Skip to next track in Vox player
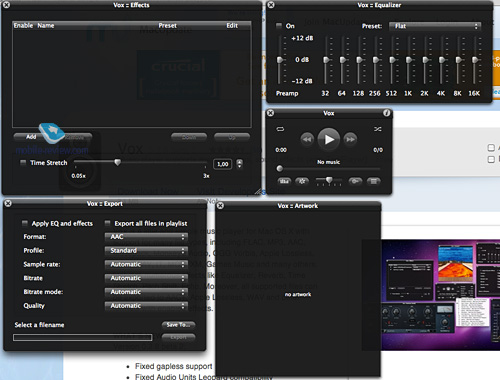Image resolution: width=500 pixels, height=380 pixels. coord(350,139)
